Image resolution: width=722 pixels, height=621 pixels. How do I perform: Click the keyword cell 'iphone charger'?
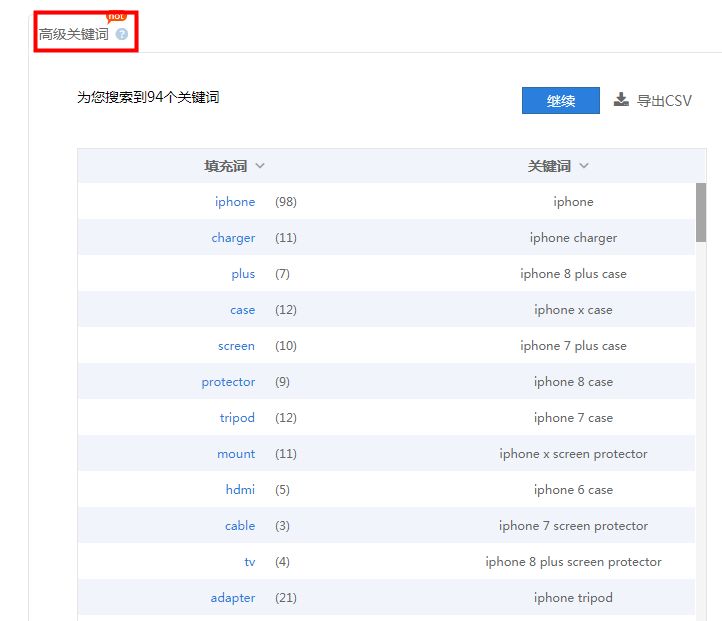tap(573, 238)
